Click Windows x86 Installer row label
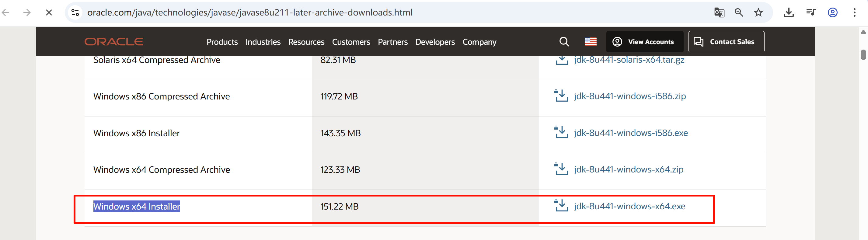The height and width of the screenshot is (240, 868). pos(137,133)
